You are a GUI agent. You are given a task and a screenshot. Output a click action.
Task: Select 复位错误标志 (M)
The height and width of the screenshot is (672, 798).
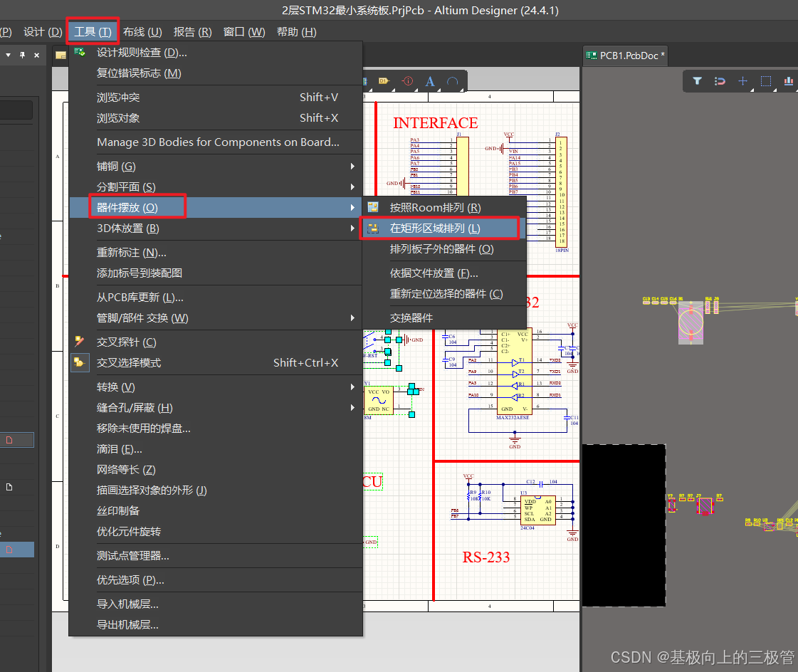tap(216, 73)
